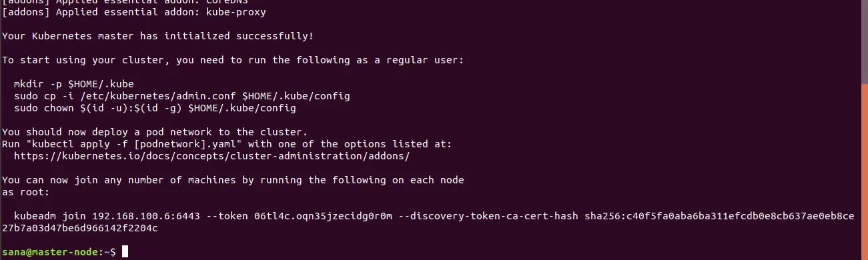Click 'To start using your cluster' instruction line

click(232, 60)
